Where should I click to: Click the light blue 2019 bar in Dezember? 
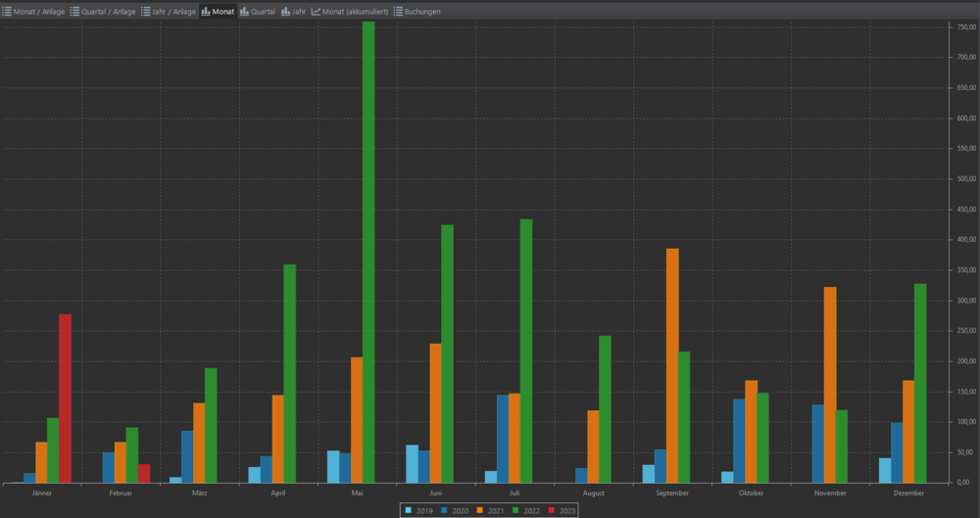click(885, 470)
